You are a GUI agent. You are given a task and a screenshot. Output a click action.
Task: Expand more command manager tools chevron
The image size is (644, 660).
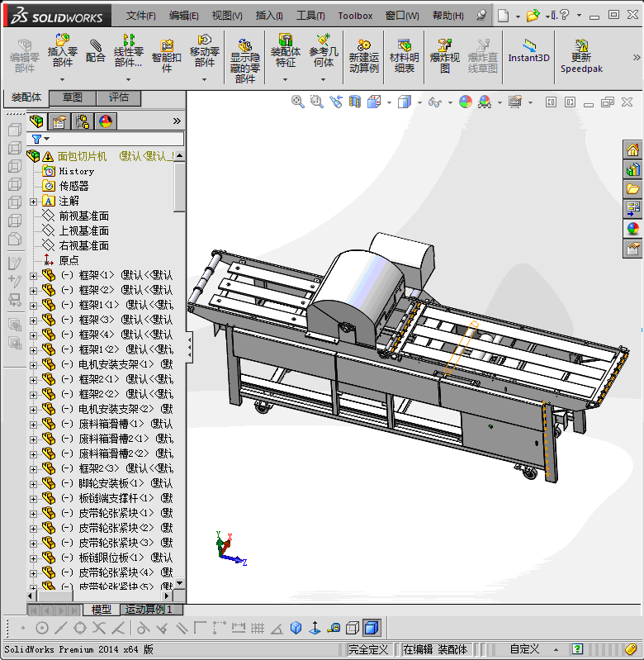[637, 57]
